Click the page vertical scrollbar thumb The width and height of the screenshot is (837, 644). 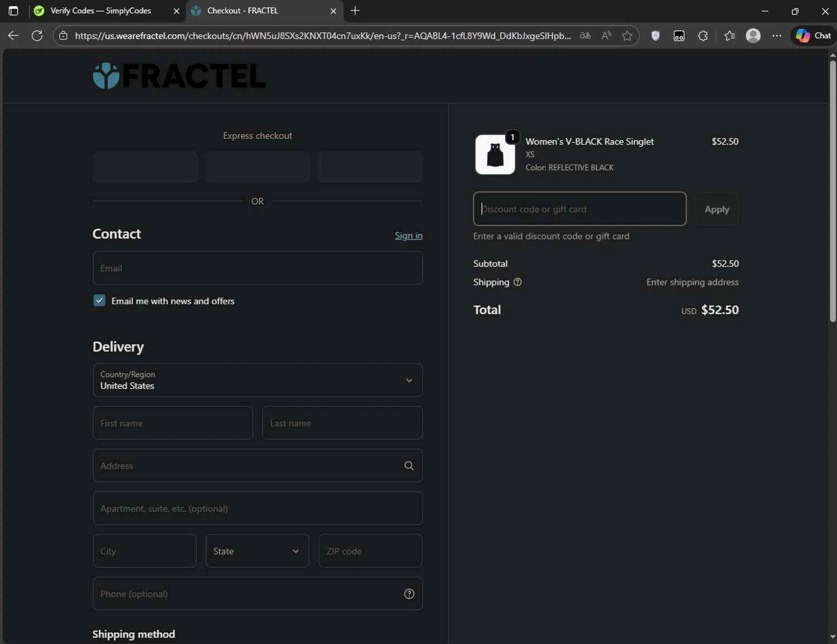click(x=833, y=191)
